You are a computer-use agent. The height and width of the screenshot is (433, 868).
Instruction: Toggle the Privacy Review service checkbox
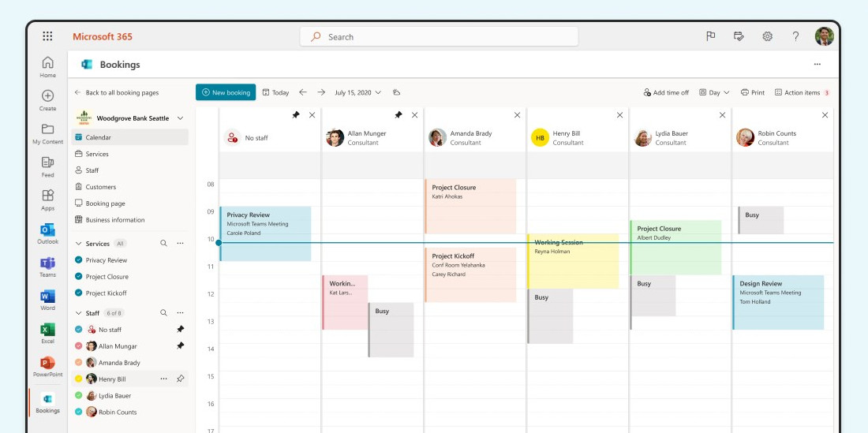click(78, 260)
